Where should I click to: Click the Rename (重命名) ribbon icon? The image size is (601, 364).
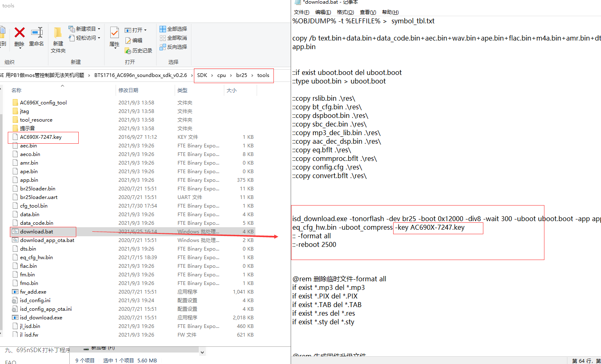[x=37, y=32]
